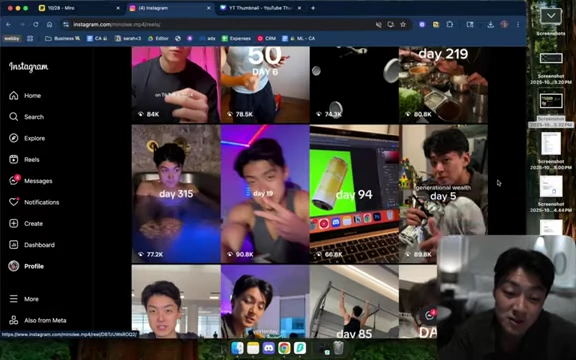This screenshot has width=576, height=360.
Task: Open the Extensions puzzle-piece menu
Action: [450, 25]
